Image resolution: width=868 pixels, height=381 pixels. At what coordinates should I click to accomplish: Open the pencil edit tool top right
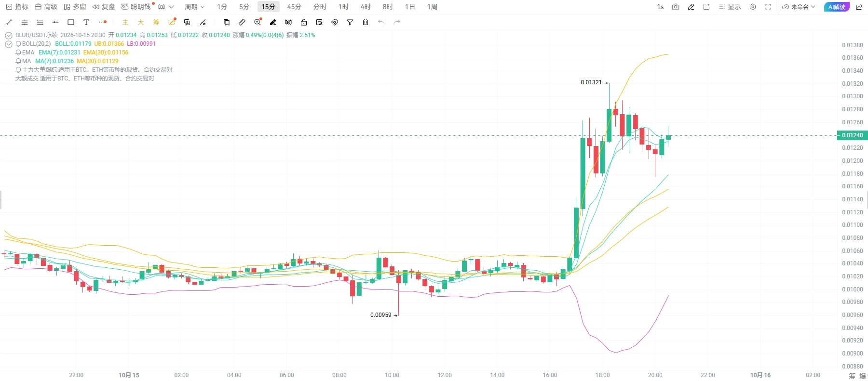click(691, 7)
